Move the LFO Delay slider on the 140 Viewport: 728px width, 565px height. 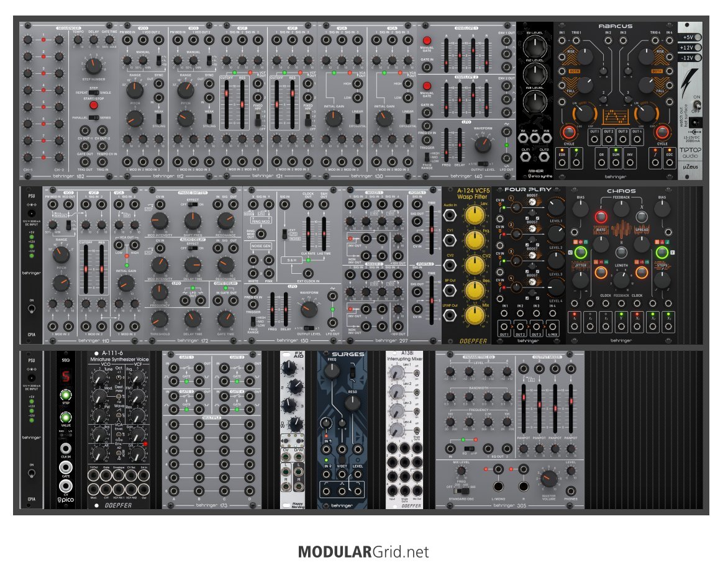pyautogui.click(x=460, y=145)
